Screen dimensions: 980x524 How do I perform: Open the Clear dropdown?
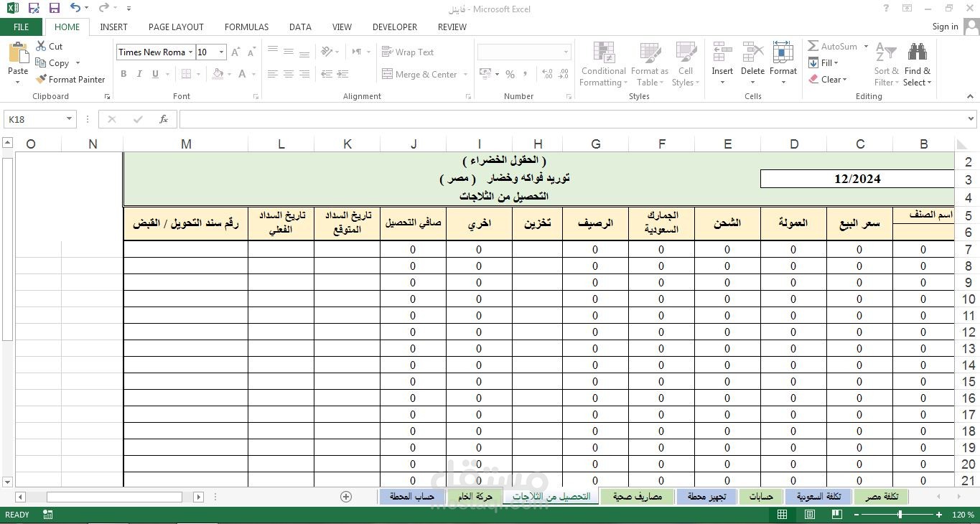coord(828,80)
